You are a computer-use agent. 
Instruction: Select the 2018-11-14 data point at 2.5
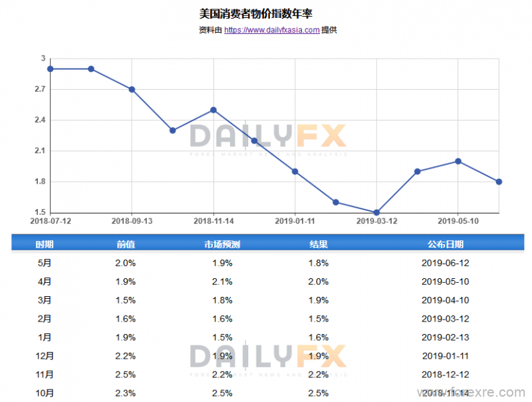[213, 110]
